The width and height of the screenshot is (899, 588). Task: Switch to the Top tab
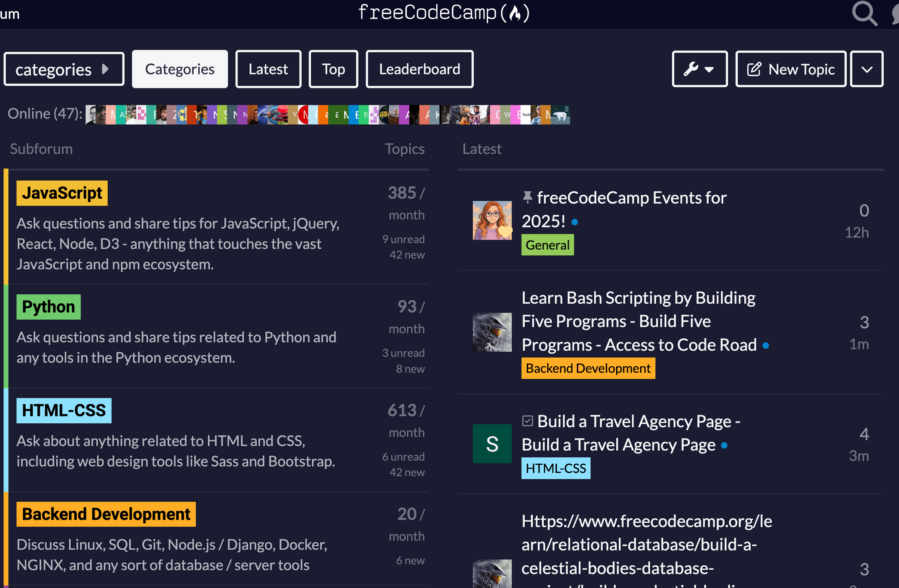pos(333,69)
